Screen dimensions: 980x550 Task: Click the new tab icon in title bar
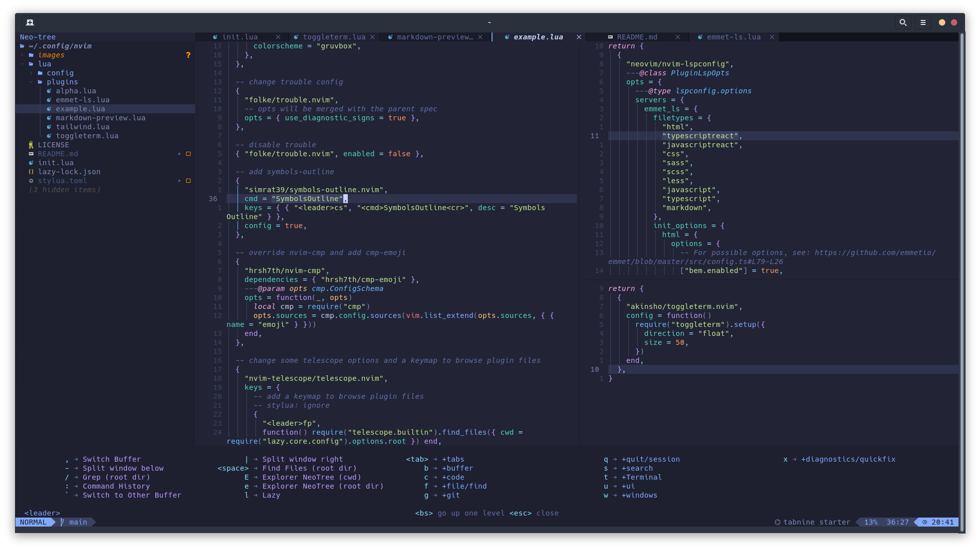30,22
